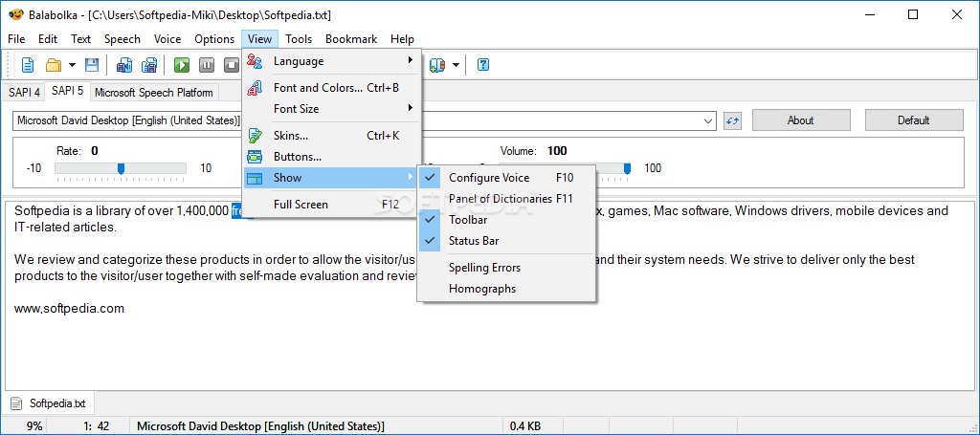This screenshot has width=980, height=435.
Task: Open Buttons... from the View menu
Action: pos(332,157)
